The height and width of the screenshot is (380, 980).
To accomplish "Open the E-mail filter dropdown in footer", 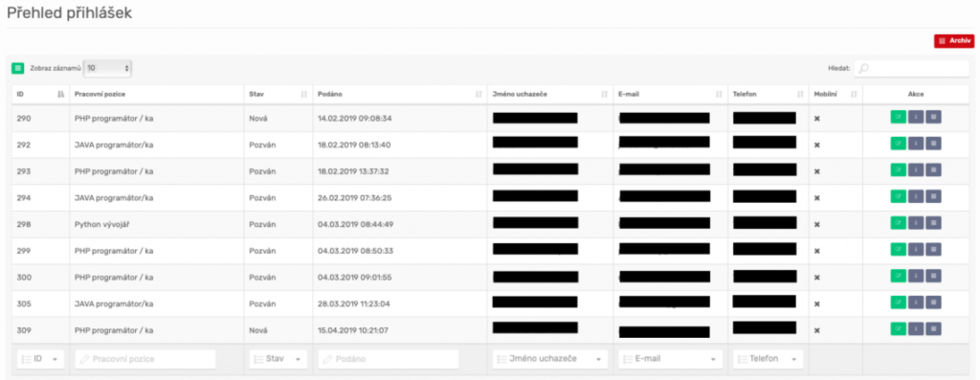I will coord(670,359).
